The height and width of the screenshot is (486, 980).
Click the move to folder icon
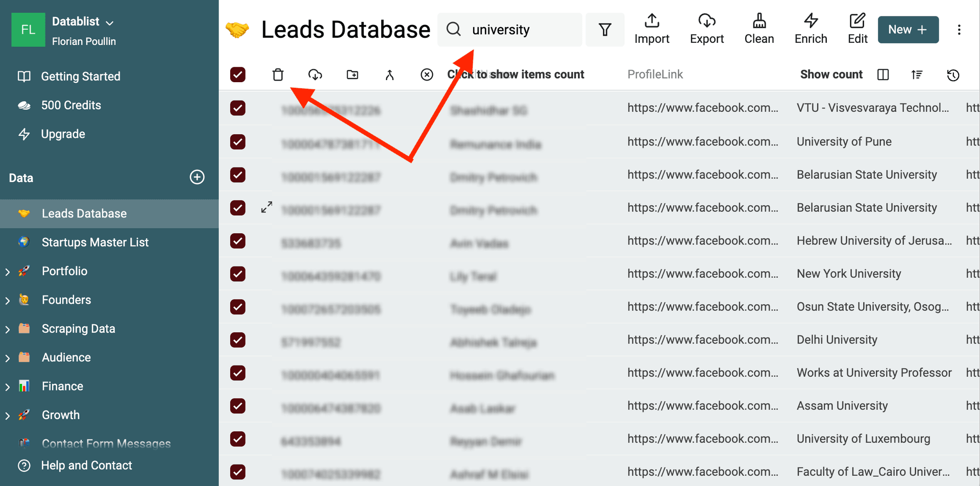[352, 75]
